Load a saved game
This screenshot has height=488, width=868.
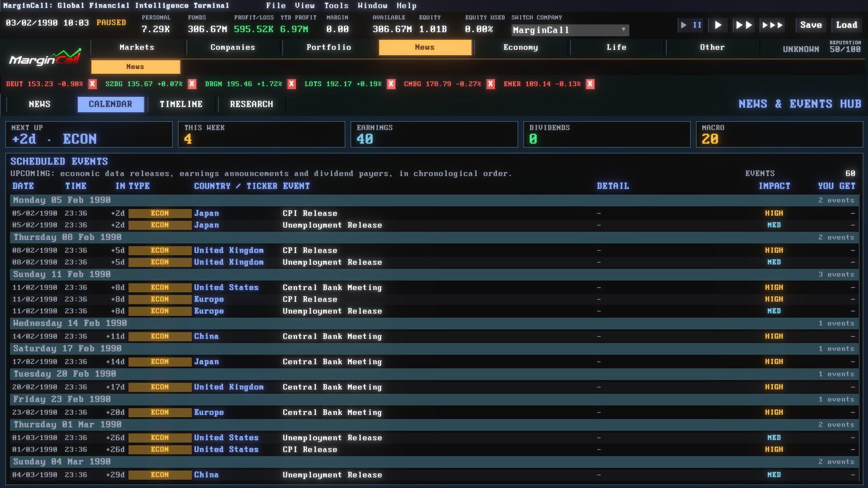click(847, 25)
